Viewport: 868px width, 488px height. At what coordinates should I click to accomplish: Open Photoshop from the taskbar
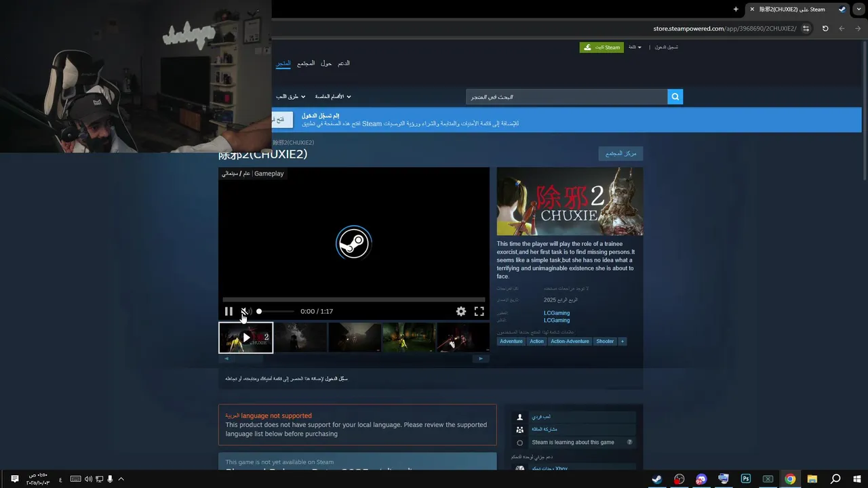pyautogui.click(x=746, y=479)
